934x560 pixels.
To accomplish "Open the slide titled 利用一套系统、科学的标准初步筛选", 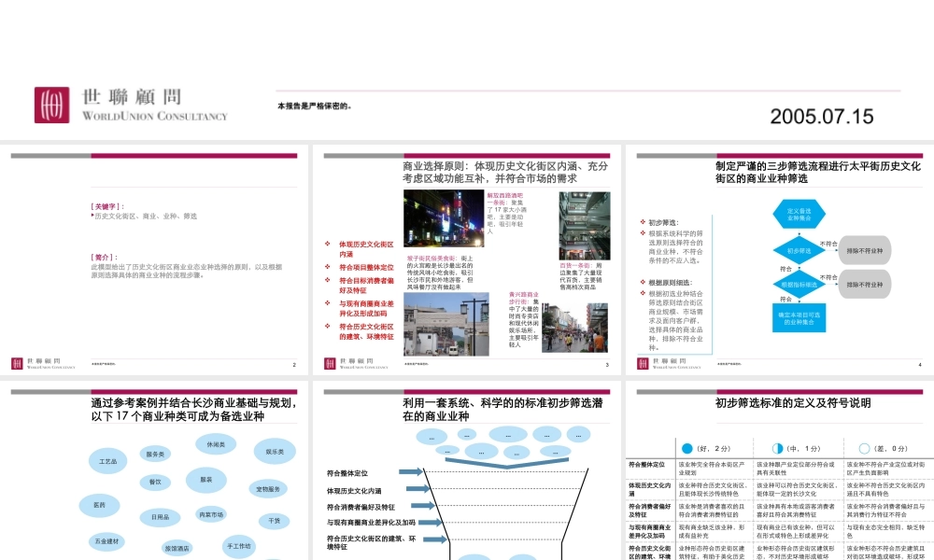I will pos(466,470).
